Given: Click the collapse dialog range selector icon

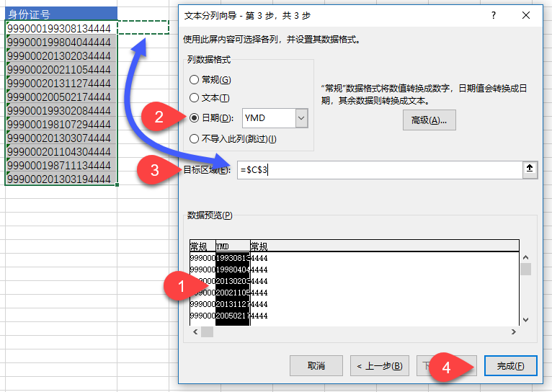Looking at the screenshot, I should click(530, 169).
